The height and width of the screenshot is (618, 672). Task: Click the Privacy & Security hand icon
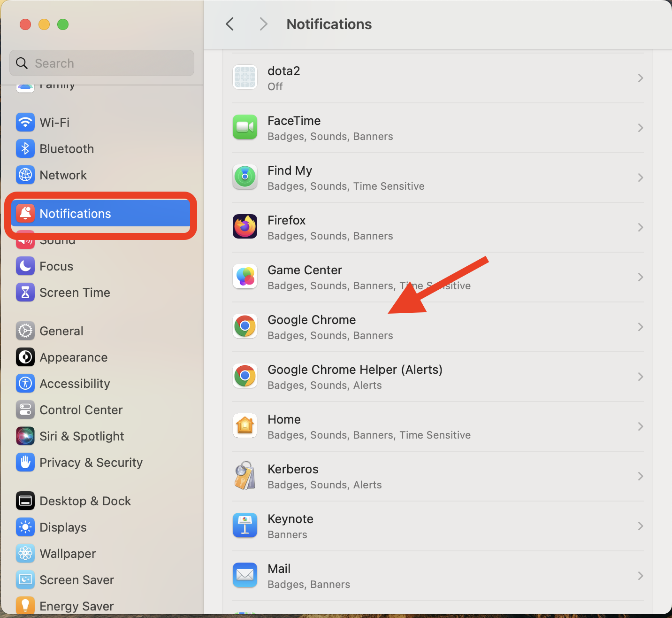point(25,462)
